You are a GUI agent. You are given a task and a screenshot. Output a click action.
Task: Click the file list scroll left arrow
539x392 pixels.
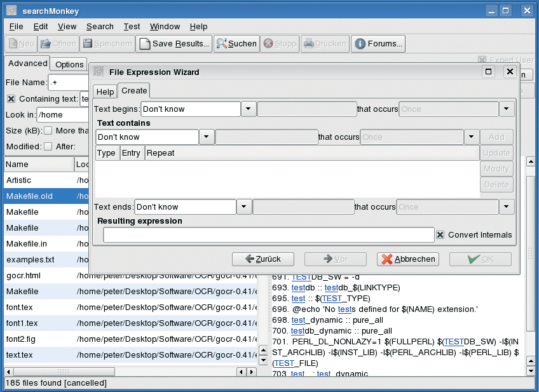(x=8, y=372)
